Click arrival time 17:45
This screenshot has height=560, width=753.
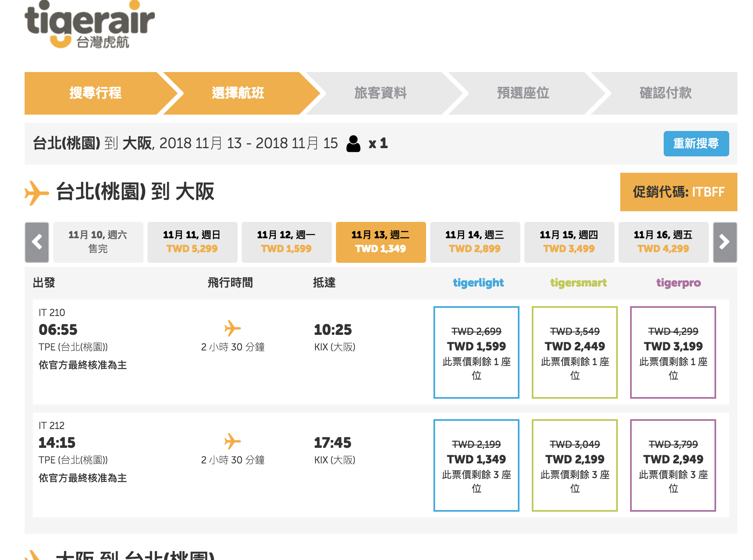[x=333, y=443]
